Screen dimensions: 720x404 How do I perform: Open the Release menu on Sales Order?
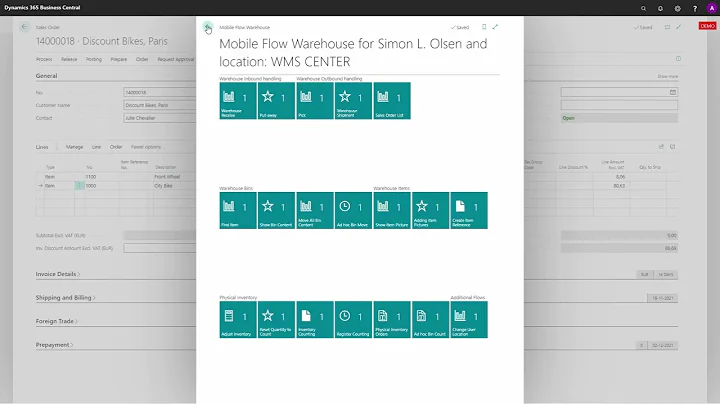click(69, 59)
